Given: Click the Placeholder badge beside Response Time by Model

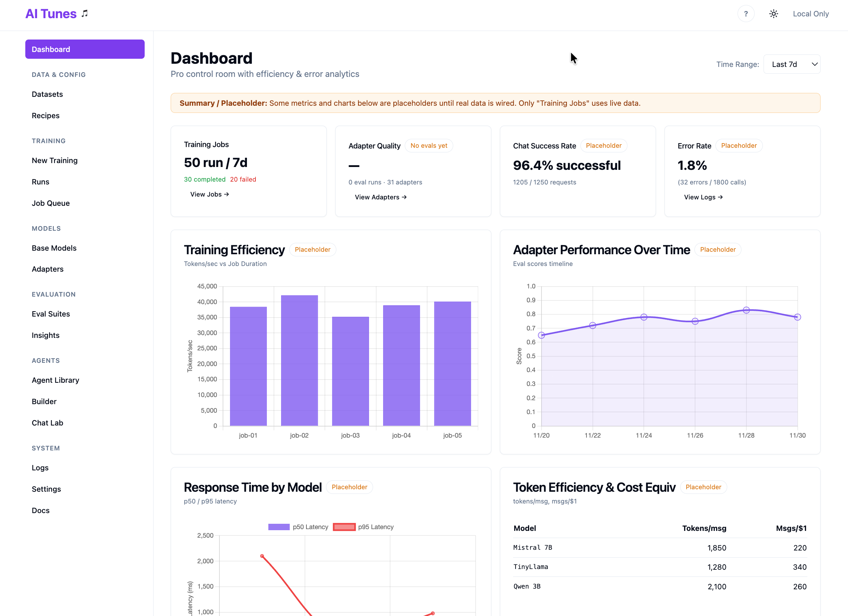Looking at the screenshot, I should pyautogui.click(x=349, y=487).
